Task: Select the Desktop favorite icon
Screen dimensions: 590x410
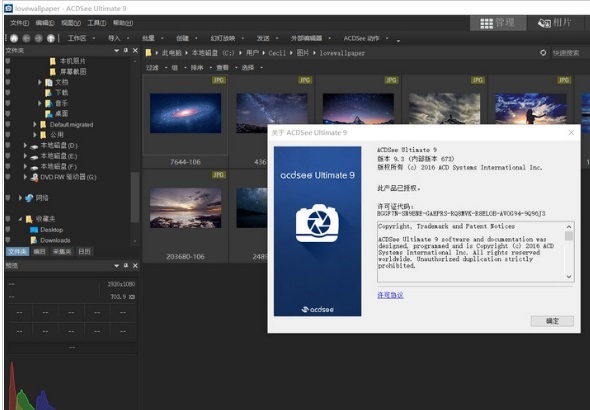Action: (x=34, y=229)
